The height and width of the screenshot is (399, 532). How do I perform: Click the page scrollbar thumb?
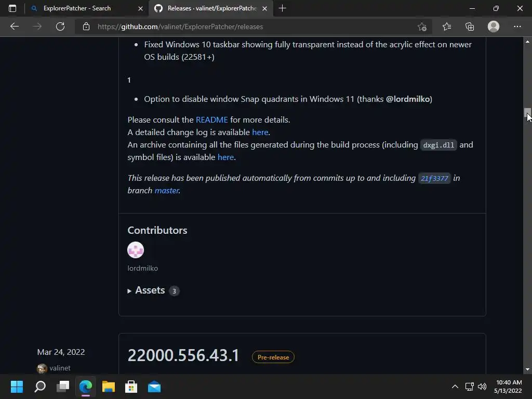(527, 114)
